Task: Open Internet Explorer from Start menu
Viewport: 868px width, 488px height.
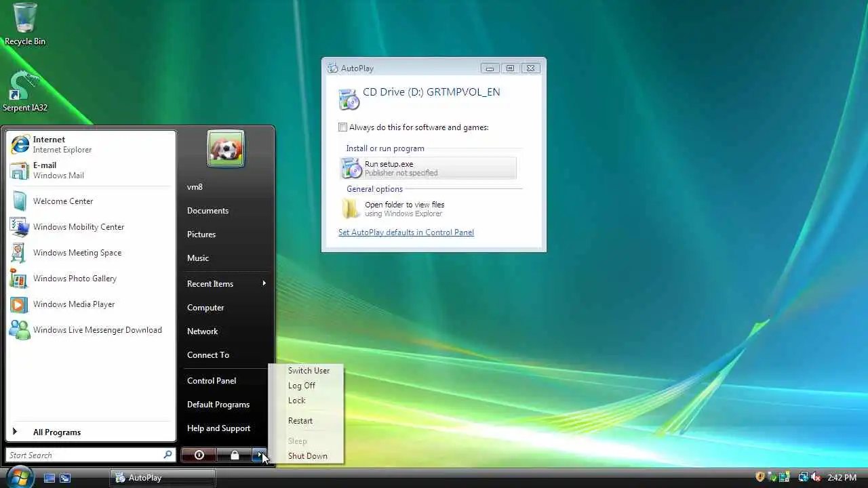Action: click(91, 144)
